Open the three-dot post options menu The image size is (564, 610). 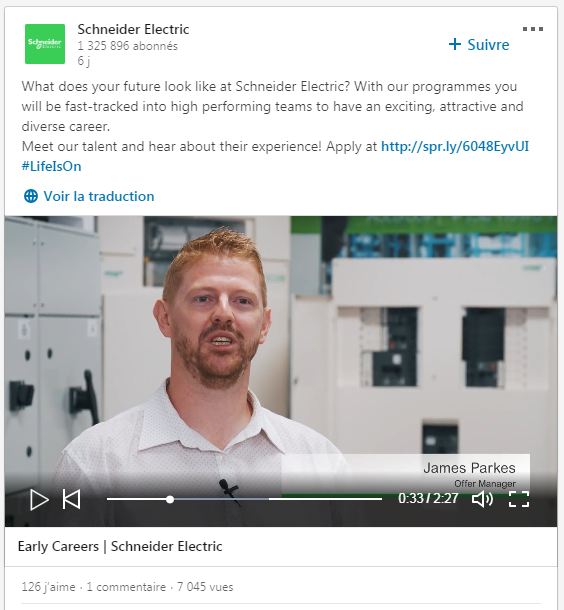coord(532,29)
